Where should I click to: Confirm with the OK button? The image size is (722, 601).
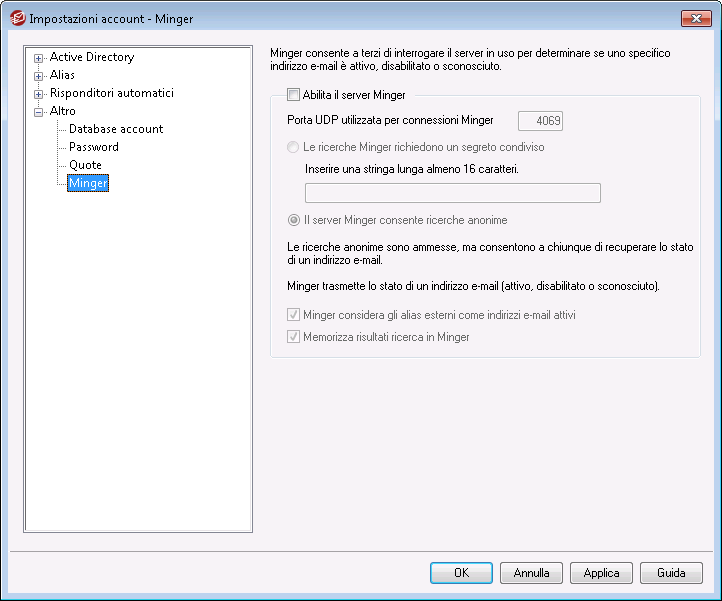tap(461, 573)
